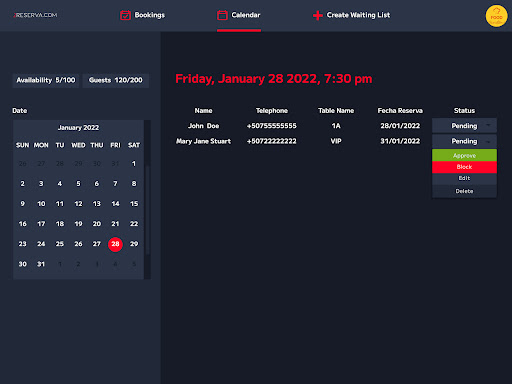The height and width of the screenshot is (384, 512).
Task: Click the Bookings calendar-check icon
Action: 125,15
